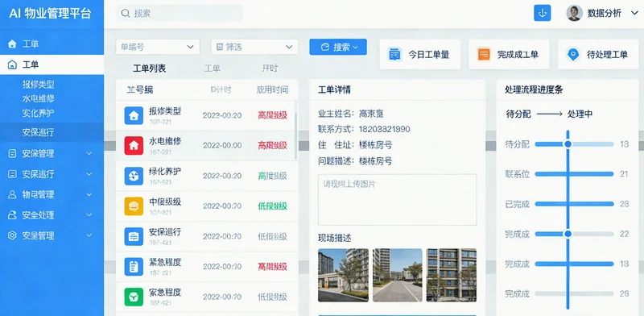Click the orange 完成成工单 card icon

tap(484, 54)
